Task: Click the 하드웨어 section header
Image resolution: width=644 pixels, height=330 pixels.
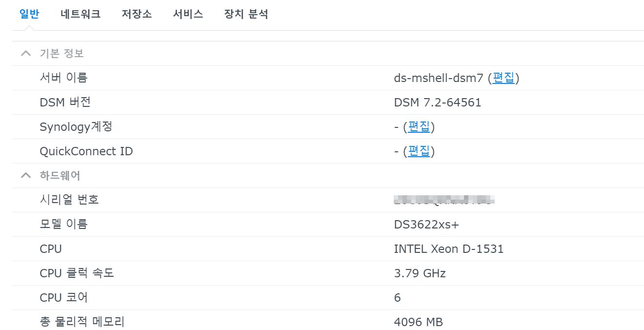Action: tap(60, 175)
